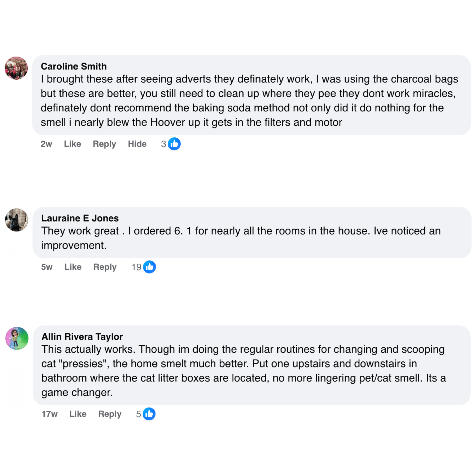The width and height of the screenshot is (476, 476).
Task: Click the thumbs-up icon on Allin Rivera Taylor's comment
Action: (x=149, y=414)
